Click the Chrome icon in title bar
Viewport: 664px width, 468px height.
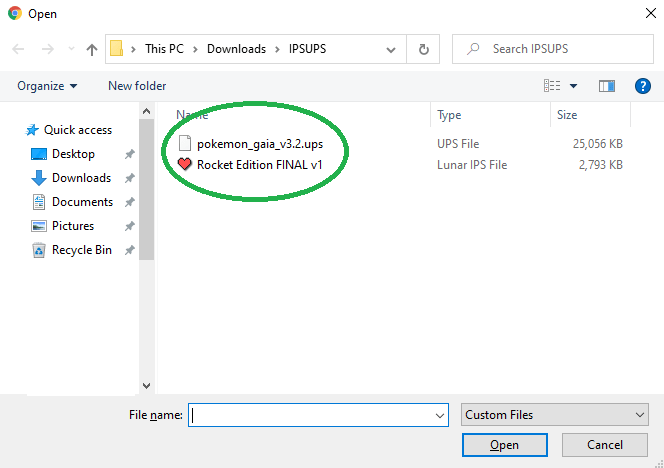pos(15,13)
